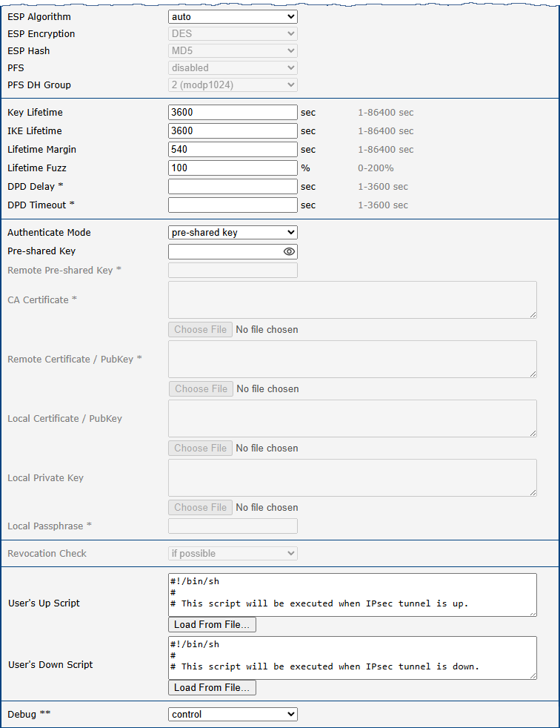
Task: Click Choose File under CA Certificate
Action: click(x=201, y=330)
